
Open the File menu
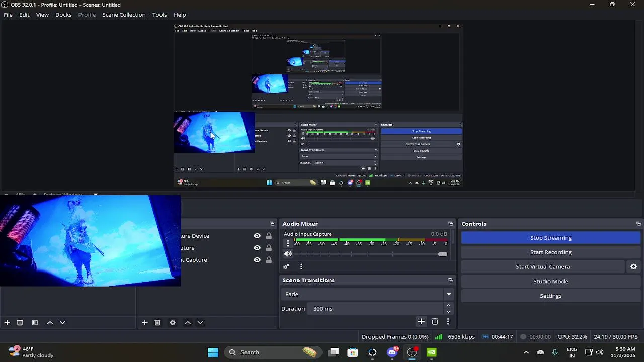click(x=8, y=15)
